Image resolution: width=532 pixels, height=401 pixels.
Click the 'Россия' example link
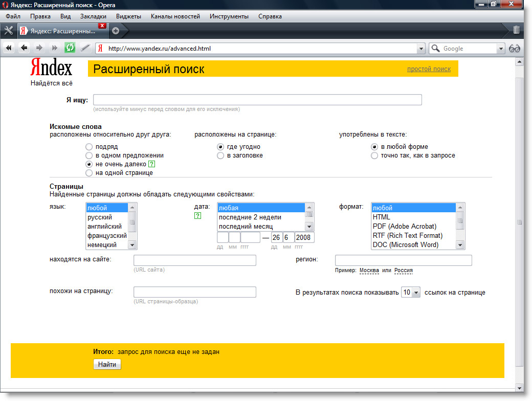tap(404, 271)
